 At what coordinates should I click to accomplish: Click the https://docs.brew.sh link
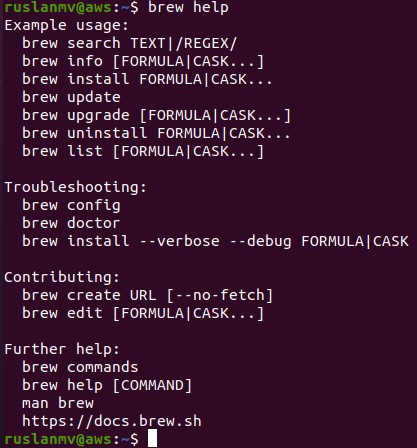pos(112,421)
